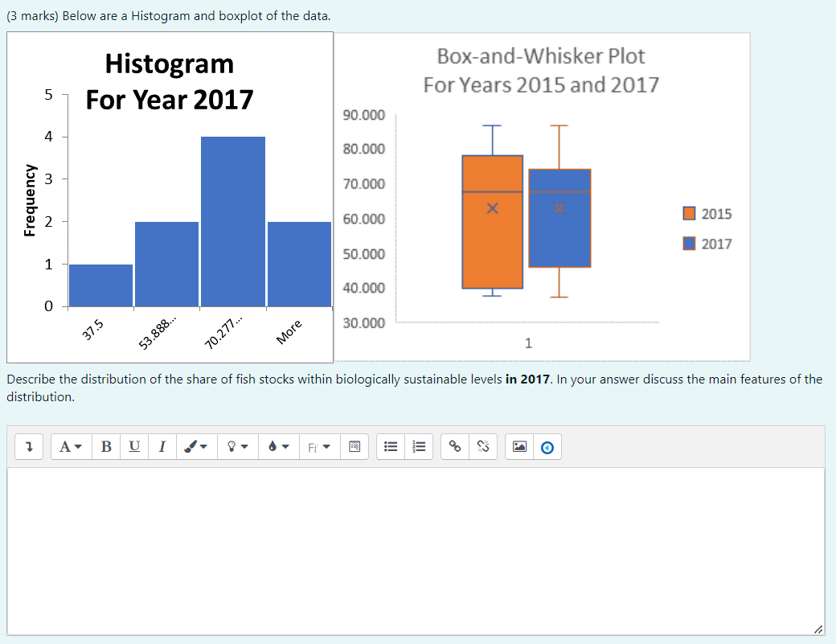
Task: Click the '30.000' axis value
Action: pyautogui.click(x=363, y=323)
